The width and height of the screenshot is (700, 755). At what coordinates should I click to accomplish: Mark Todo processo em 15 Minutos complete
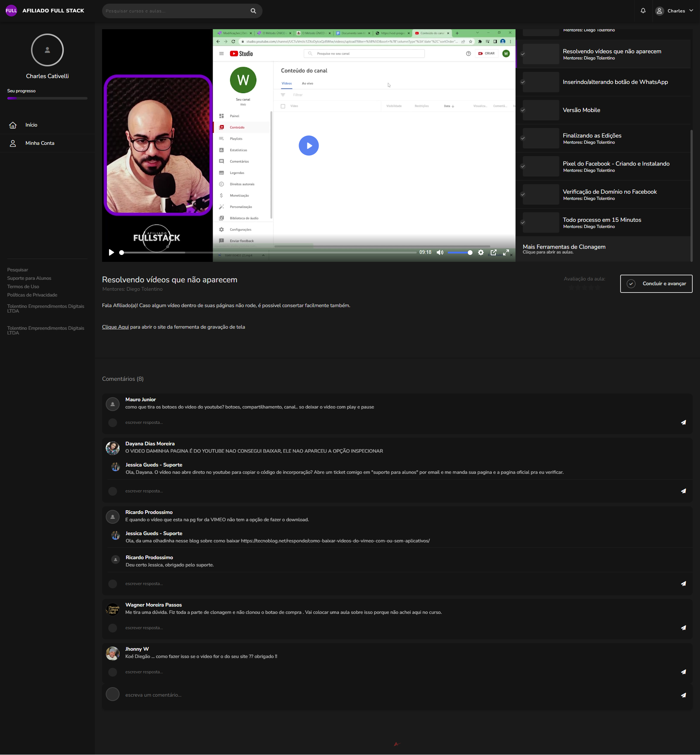point(523,222)
